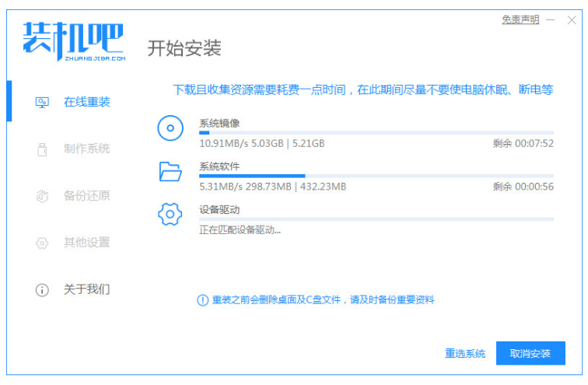Viewport: 588px width, 385px height.
Task: Click the 制作系统 USB drive icon
Action: (42, 149)
